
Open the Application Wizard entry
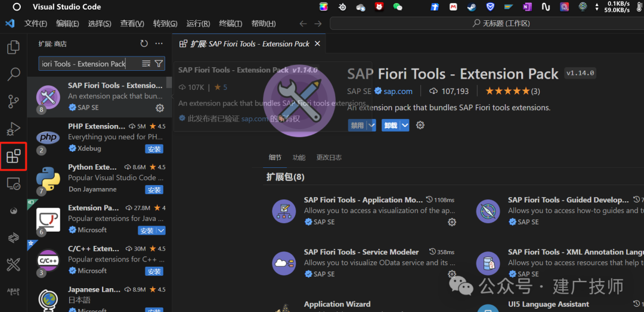pyautogui.click(x=337, y=304)
